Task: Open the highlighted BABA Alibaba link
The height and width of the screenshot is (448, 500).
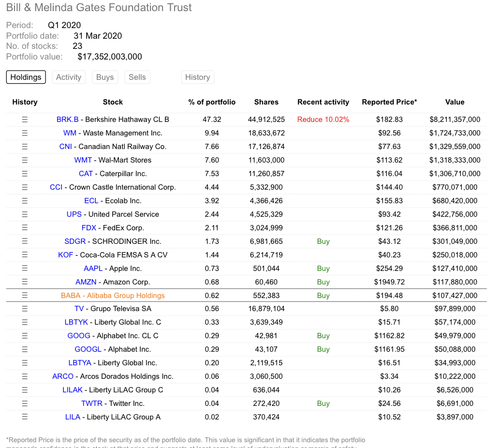Action: tap(113, 296)
